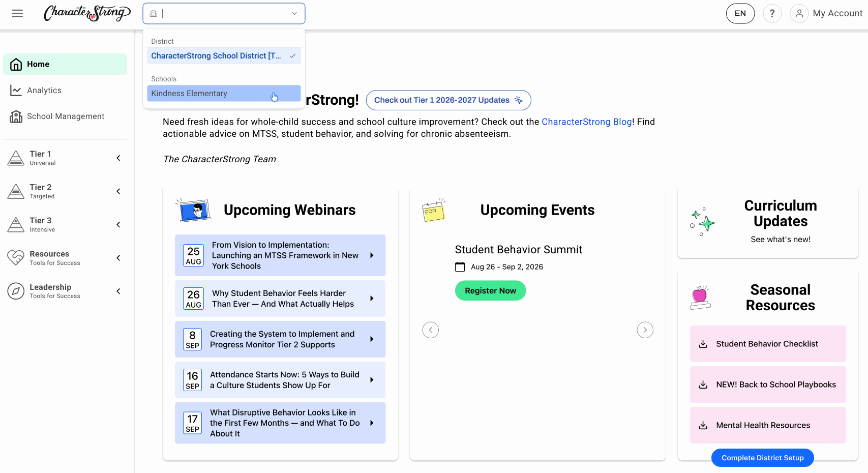Viewport: 868px width, 473px height.
Task: Open School Management in sidebar
Action: pos(65,116)
